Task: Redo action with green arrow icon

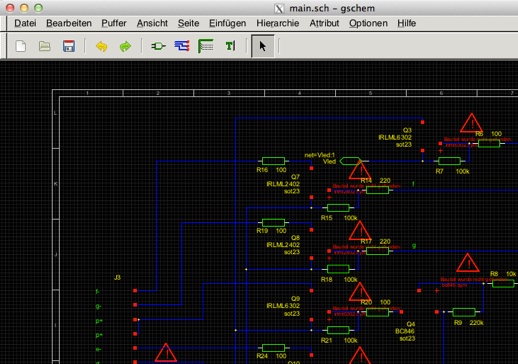Action: click(125, 46)
